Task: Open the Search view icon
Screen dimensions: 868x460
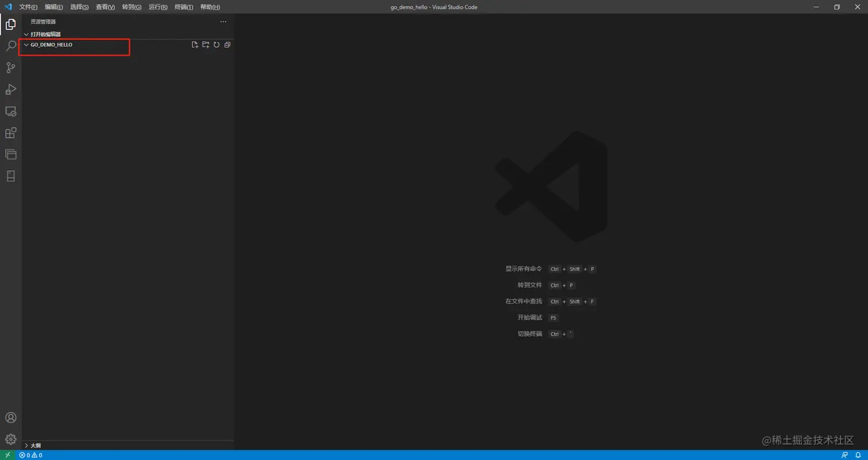Action: pos(10,46)
